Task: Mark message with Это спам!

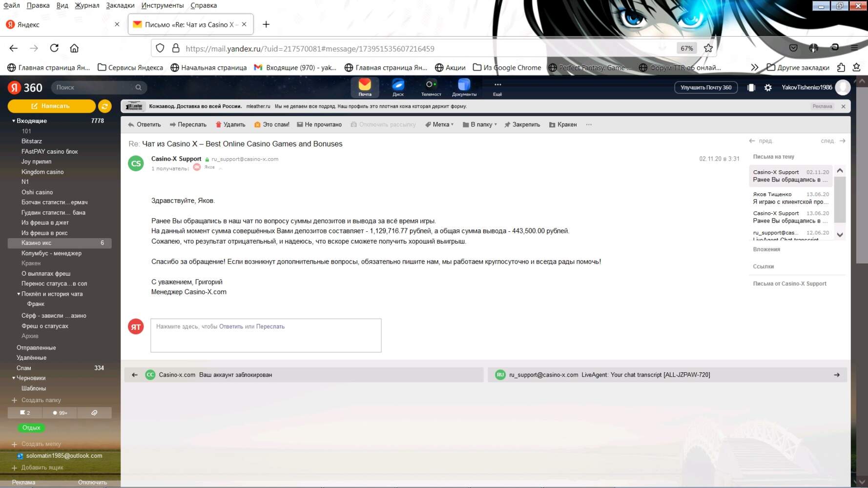Action: (272, 124)
